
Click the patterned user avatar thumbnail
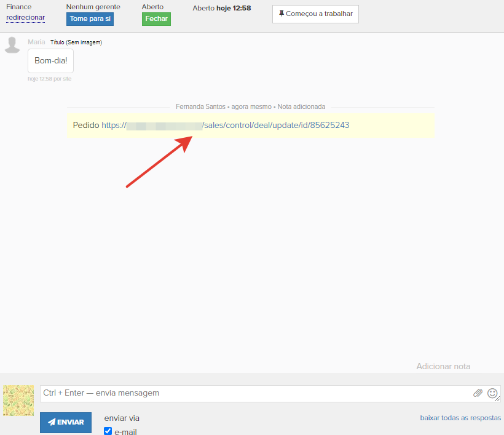[x=18, y=401]
